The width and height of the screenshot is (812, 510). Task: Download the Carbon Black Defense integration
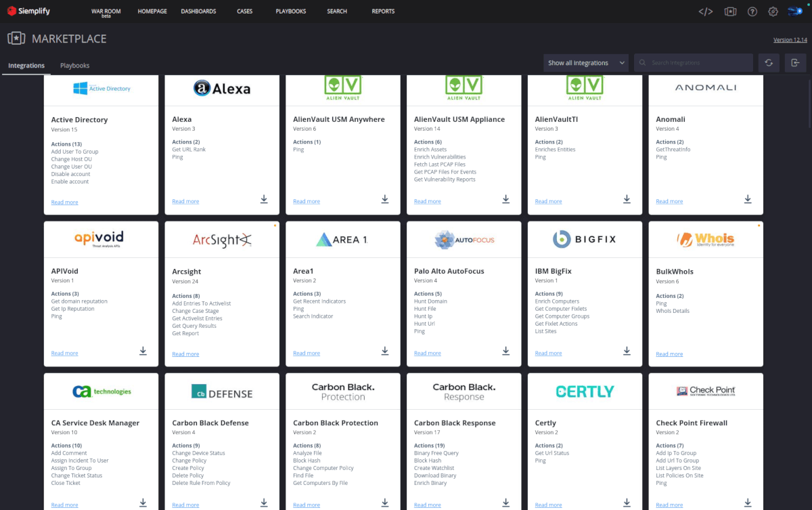tap(264, 503)
